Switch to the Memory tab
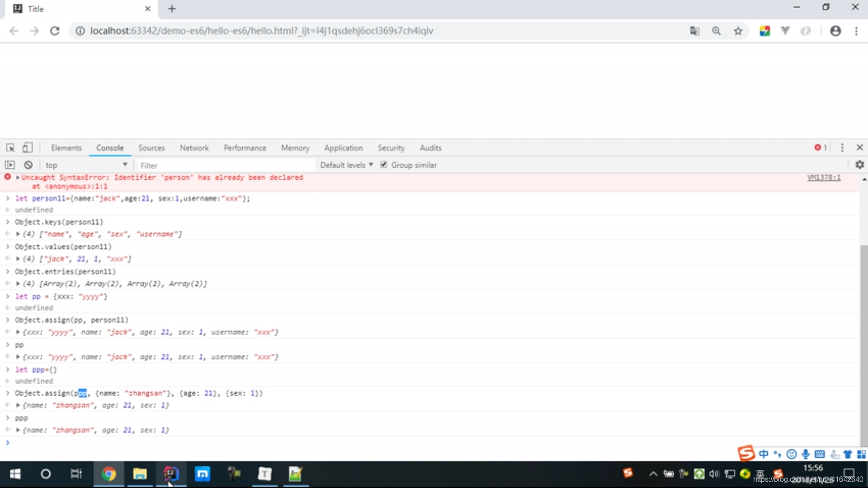 pyautogui.click(x=295, y=148)
